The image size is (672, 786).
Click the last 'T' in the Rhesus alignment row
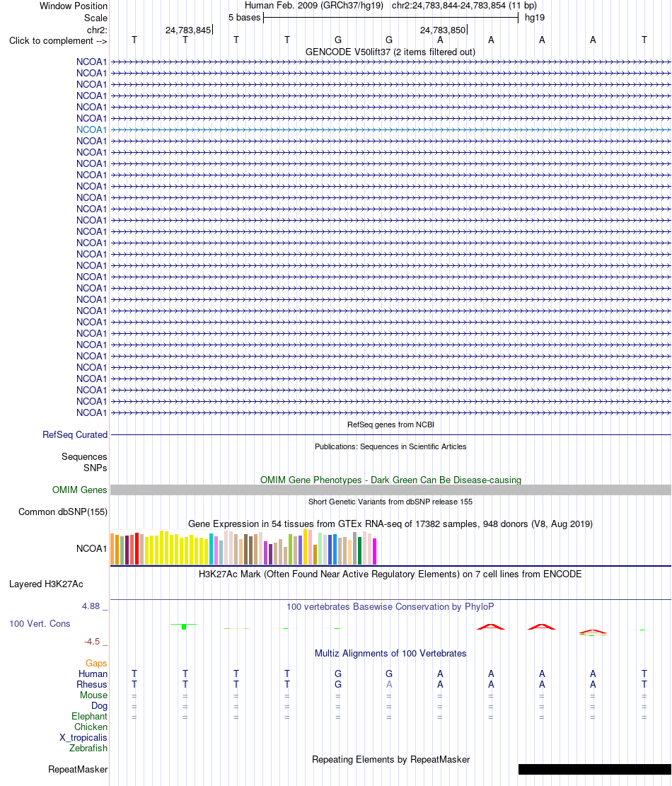coord(644,684)
